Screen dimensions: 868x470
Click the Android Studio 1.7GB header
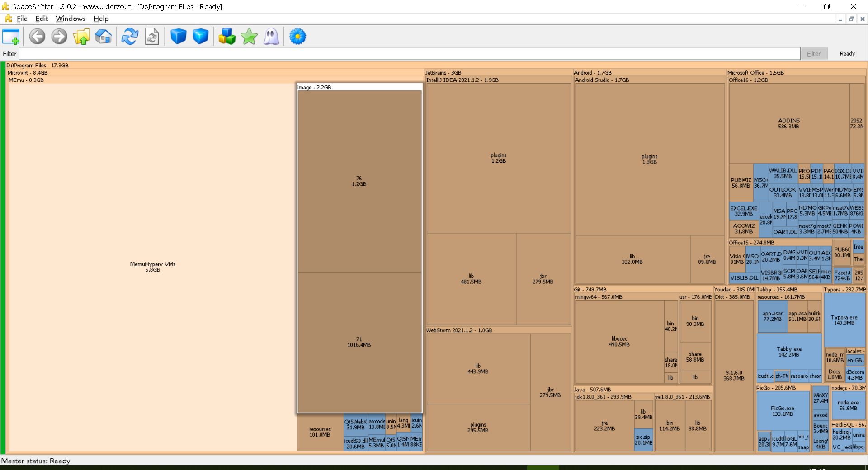650,80
